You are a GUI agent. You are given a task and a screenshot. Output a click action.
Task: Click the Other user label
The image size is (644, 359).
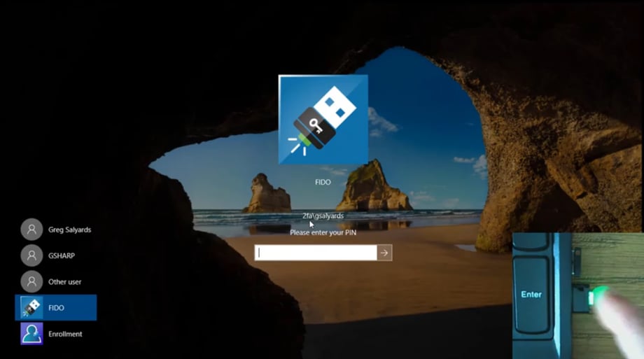pyautogui.click(x=65, y=282)
